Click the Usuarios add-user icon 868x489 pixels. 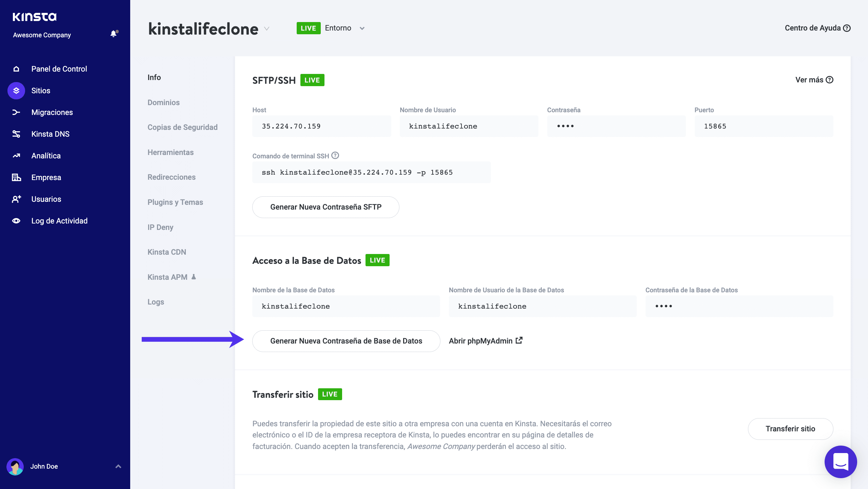(x=16, y=199)
